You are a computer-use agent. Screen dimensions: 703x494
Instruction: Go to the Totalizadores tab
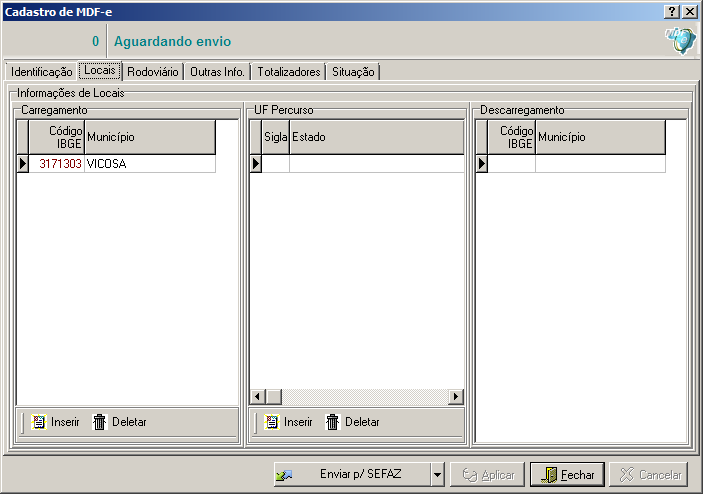pyautogui.click(x=288, y=72)
